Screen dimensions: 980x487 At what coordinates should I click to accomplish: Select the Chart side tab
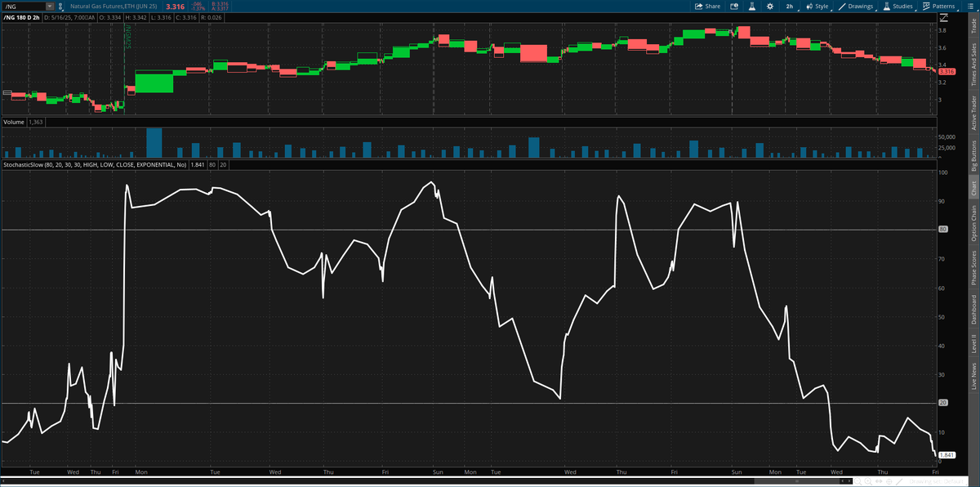click(x=973, y=188)
